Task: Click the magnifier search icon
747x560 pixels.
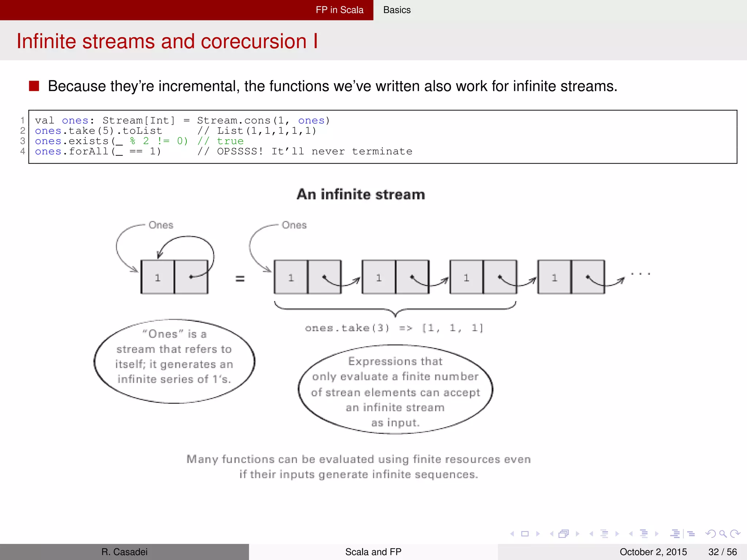Action: (x=723, y=534)
